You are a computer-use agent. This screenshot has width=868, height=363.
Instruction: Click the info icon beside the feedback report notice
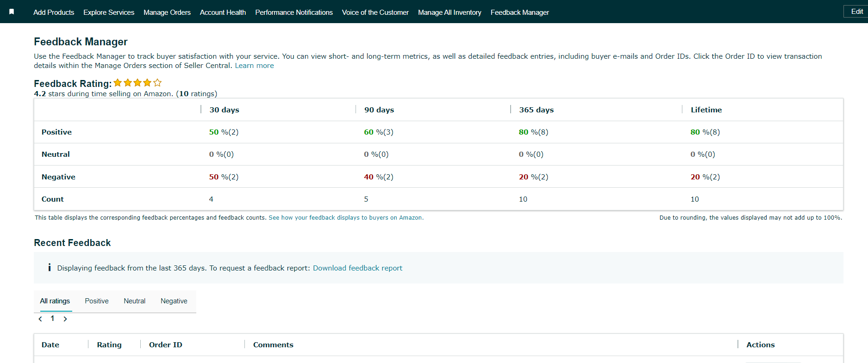click(49, 268)
